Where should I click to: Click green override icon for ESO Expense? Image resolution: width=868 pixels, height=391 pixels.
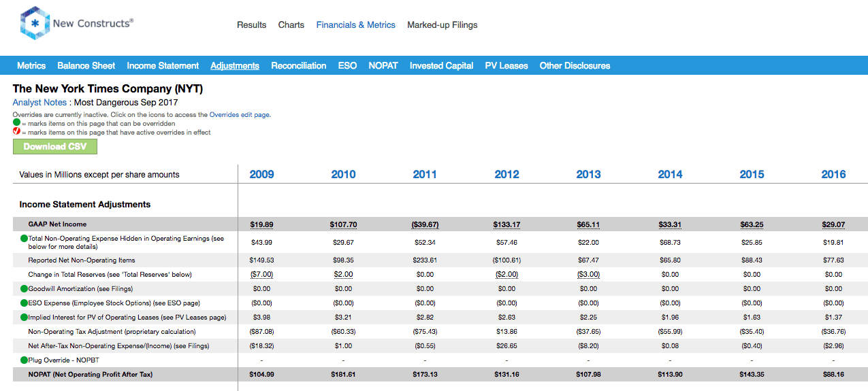point(24,303)
